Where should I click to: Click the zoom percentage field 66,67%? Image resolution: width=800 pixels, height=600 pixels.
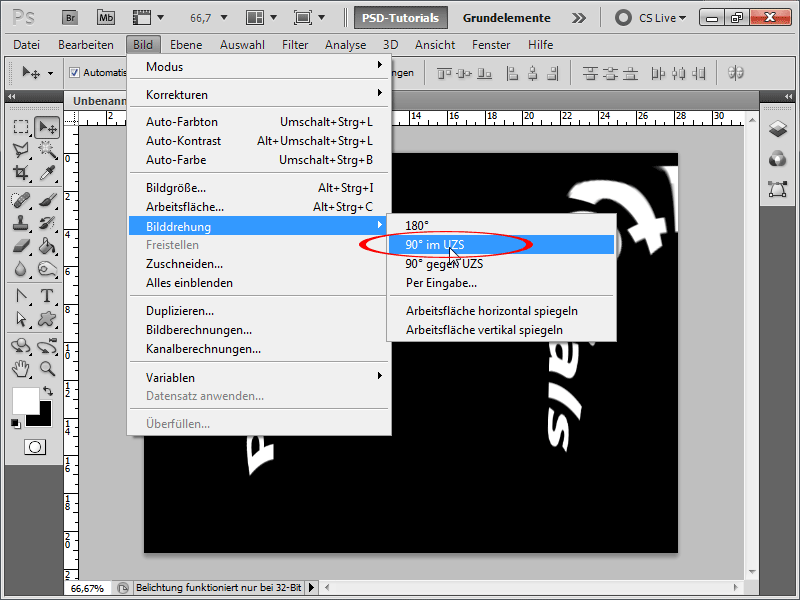click(x=88, y=588)
